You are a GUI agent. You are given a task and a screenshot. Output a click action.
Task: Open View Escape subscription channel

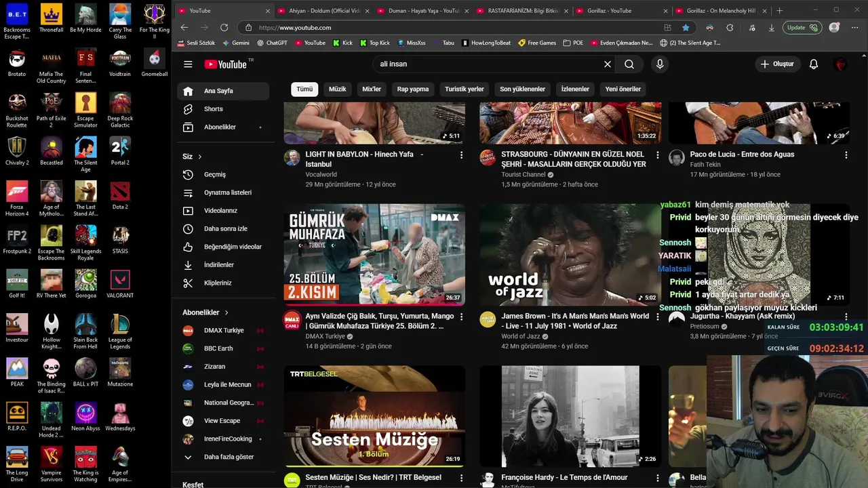(x=223, y=421)
